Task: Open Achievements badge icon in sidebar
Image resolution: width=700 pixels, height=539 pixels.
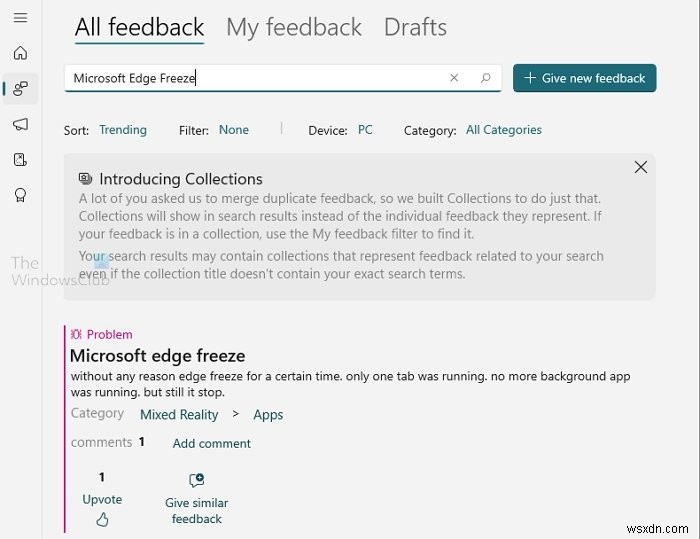Action: click(x=20, y=195)
